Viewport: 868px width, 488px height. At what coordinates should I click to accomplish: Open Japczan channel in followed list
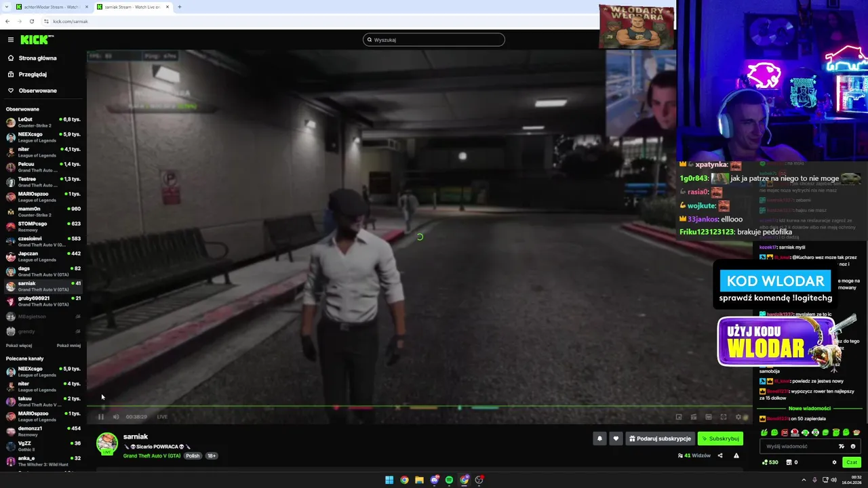click(x=43, y=256)
